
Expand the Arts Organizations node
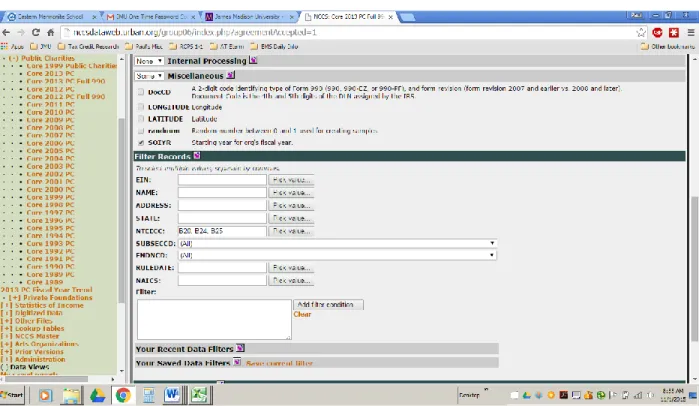coord(6,344)
